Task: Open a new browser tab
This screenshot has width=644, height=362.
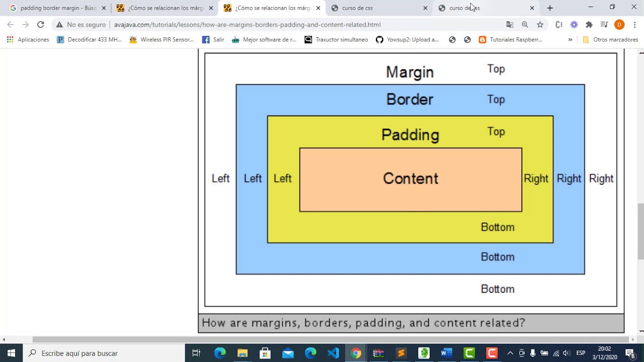Action: click(550, 8)
